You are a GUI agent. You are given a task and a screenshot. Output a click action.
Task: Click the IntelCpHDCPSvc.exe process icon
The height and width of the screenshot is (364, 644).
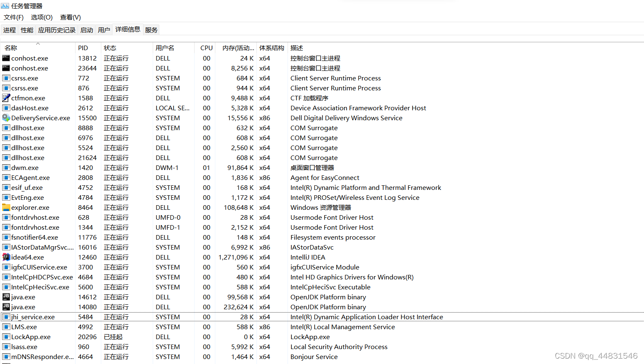(x=6, y=277)
